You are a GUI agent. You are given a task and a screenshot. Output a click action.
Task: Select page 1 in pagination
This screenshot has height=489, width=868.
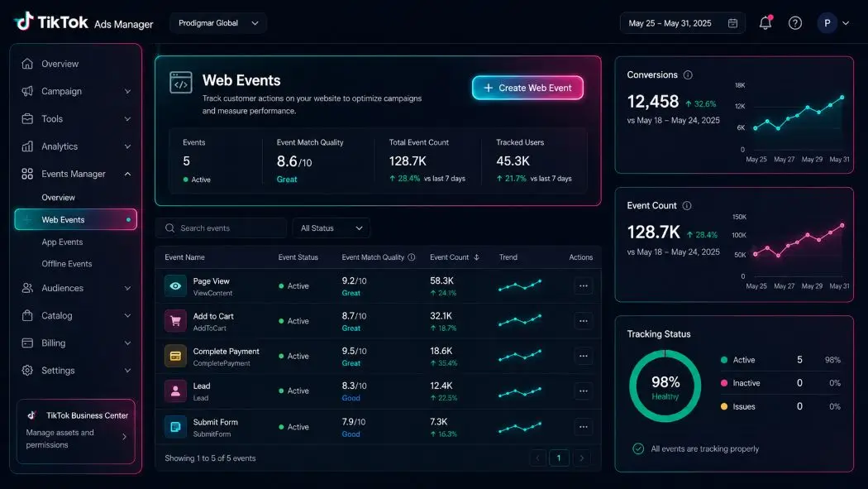click(559, 458)
